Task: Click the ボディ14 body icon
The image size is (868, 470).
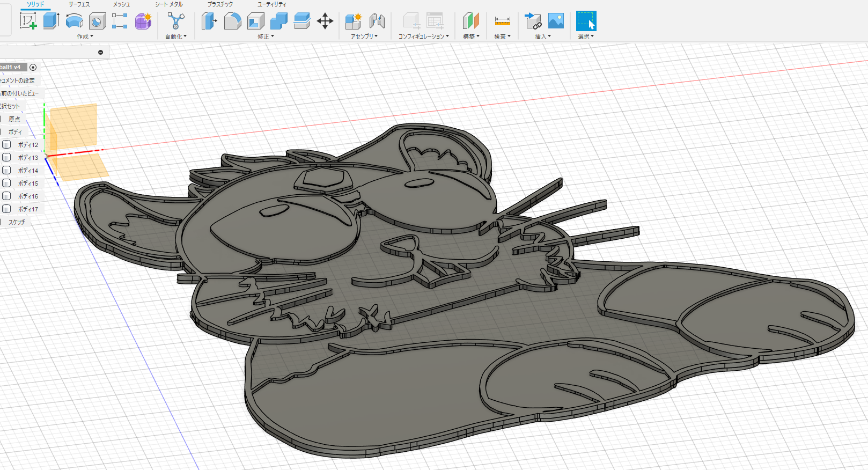Action: click(6, 170)
